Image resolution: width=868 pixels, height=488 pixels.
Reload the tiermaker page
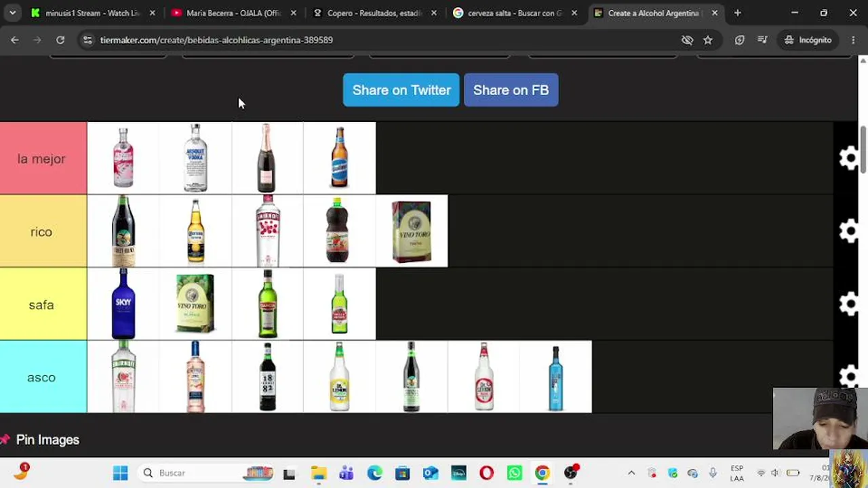(60, 40)
